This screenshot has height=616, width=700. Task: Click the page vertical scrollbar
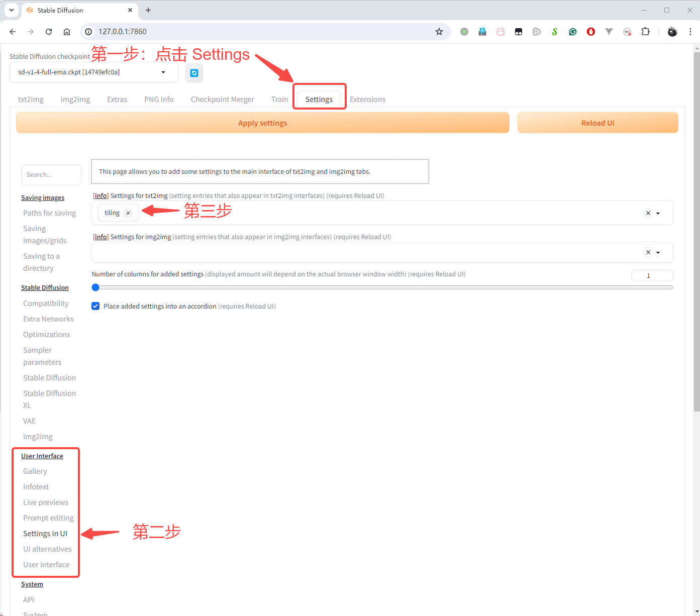click(696, 231)
